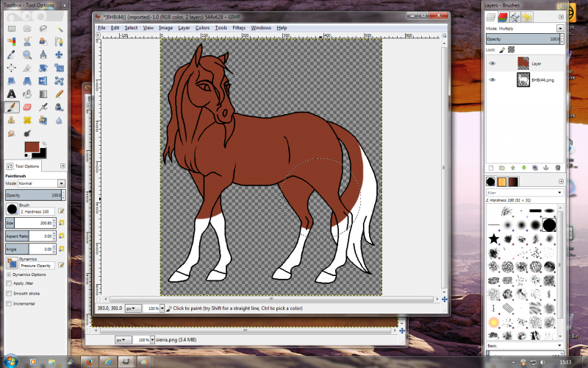This screenshot has height=368, width=588.
Task: Select the Pencil tool
Action: pyautogui.click(x=59, y=94)
